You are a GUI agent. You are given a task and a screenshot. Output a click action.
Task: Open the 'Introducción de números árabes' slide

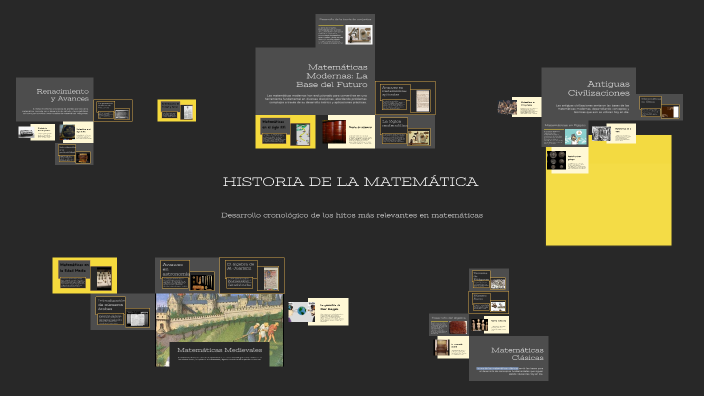coord(123,312)
